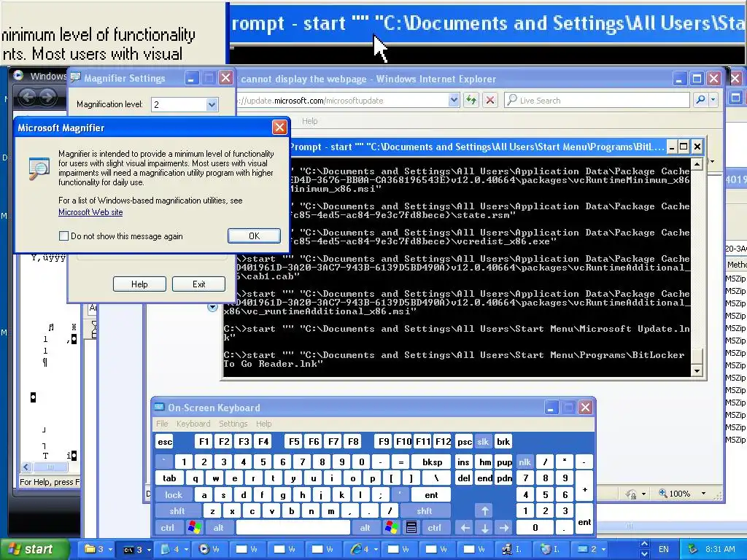The image size is (747, 560).
Task: Expand the folder group on the taskbar
Action: pyautogui.click(x=111, y=549)
